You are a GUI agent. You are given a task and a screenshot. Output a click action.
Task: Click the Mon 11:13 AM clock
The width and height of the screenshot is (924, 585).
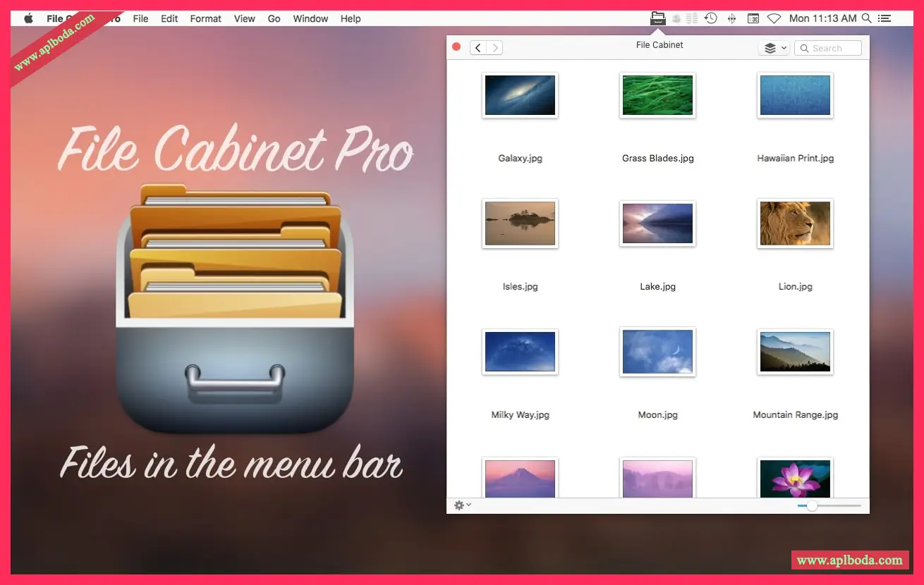pos(823,18)
